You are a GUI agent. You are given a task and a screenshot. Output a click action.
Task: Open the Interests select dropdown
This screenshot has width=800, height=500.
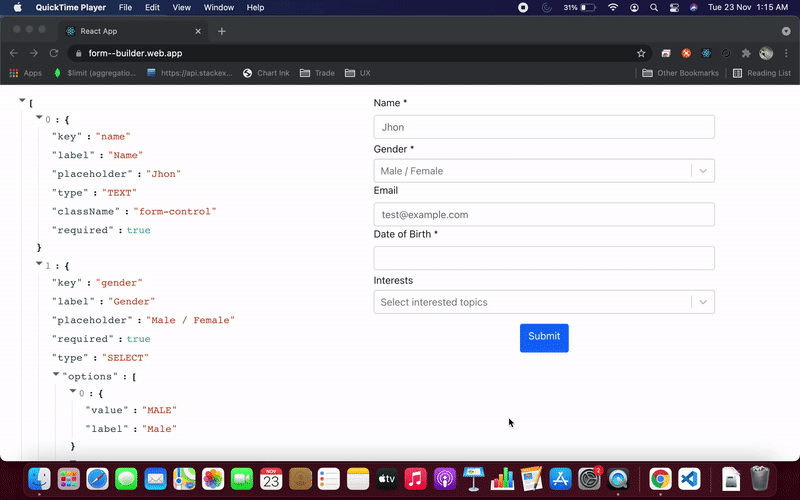pyautogui.click(x=544, y=302)
